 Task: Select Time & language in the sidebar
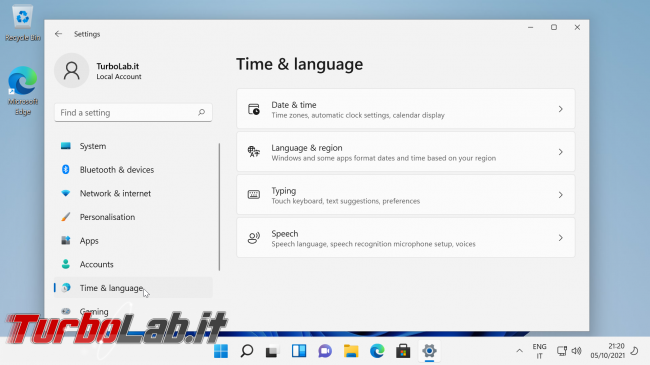133,288
